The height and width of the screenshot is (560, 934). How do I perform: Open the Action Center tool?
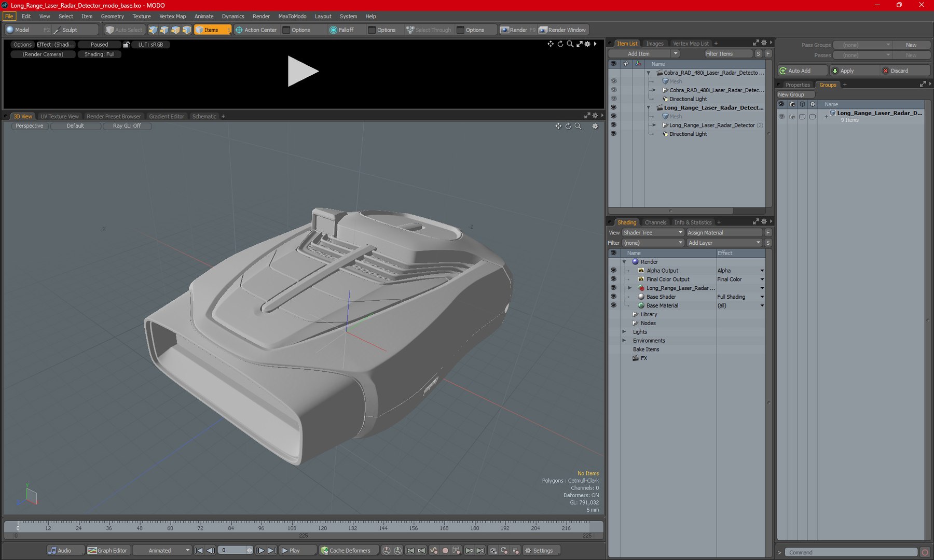[256, 30]
